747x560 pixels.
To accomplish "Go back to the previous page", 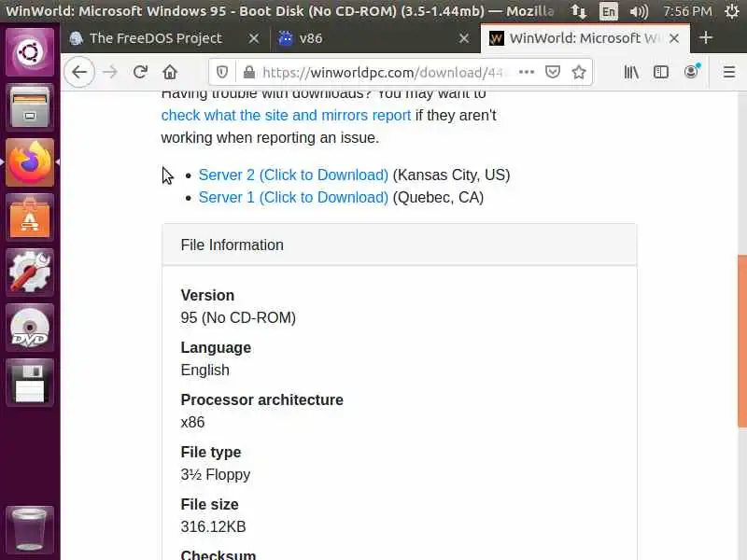I will point(79,73).
